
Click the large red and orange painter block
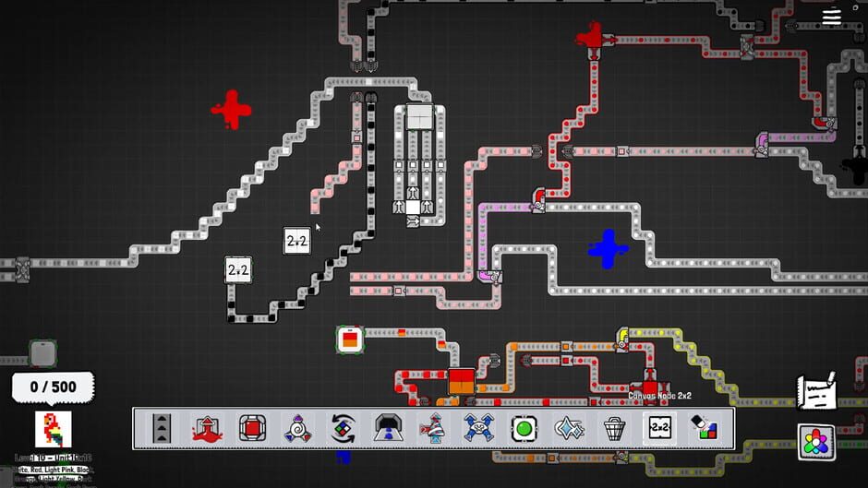tap(462, 382)
